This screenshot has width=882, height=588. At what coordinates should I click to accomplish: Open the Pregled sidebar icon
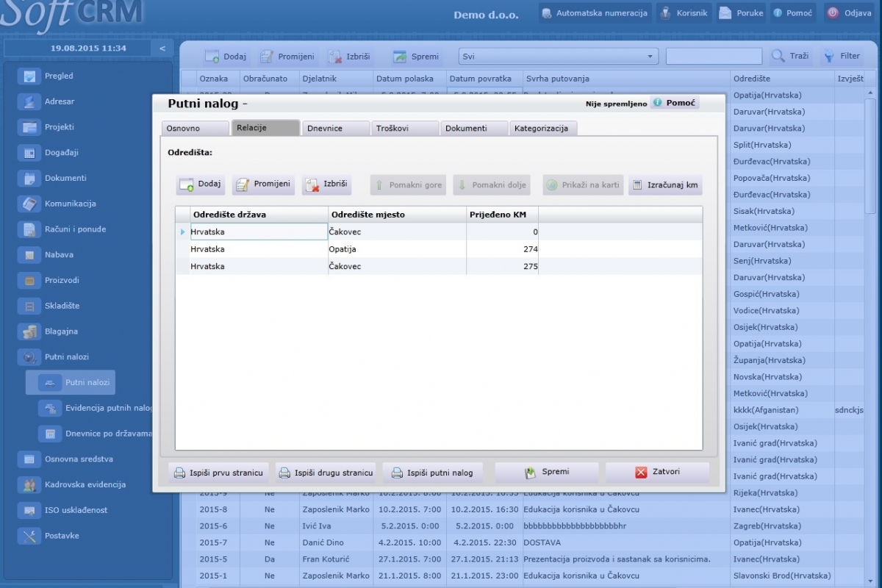point(30,76)
